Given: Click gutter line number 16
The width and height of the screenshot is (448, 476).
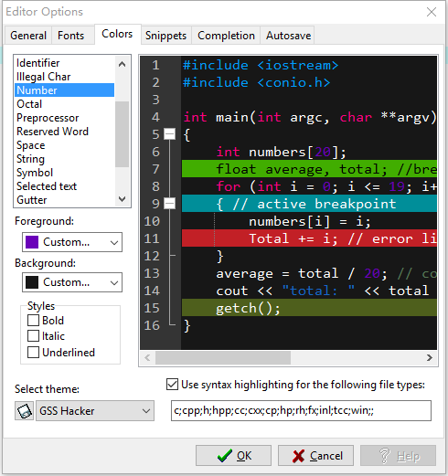Looking at the screenshot, I should pyautogui.click(x=152, y=325).
